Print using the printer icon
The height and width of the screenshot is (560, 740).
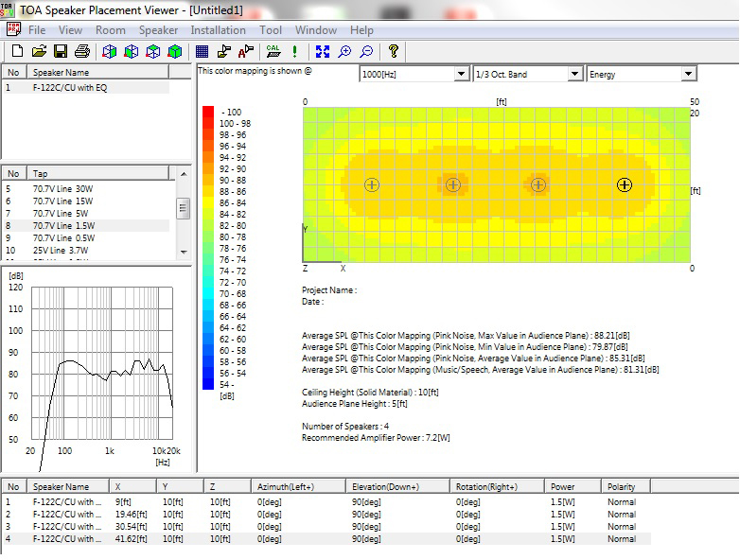pyautogui.click(x=82, y=51)
